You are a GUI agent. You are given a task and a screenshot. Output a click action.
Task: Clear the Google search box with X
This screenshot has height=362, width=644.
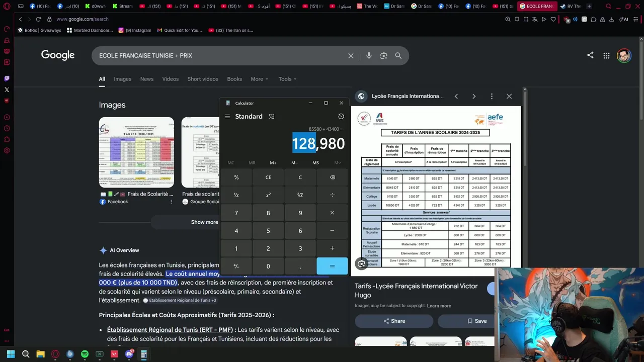[x=351, y=56]
